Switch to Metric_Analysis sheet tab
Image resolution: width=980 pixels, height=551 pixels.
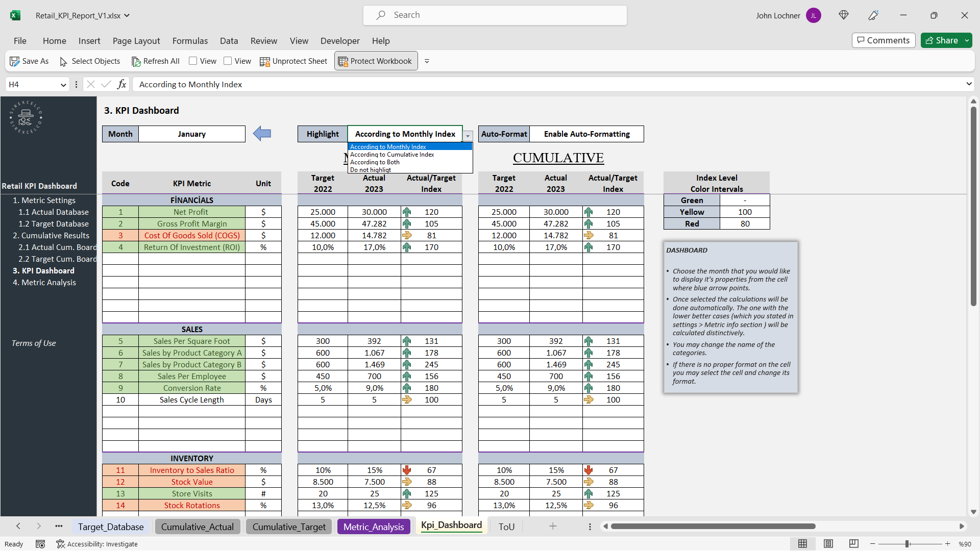point(374,527)
